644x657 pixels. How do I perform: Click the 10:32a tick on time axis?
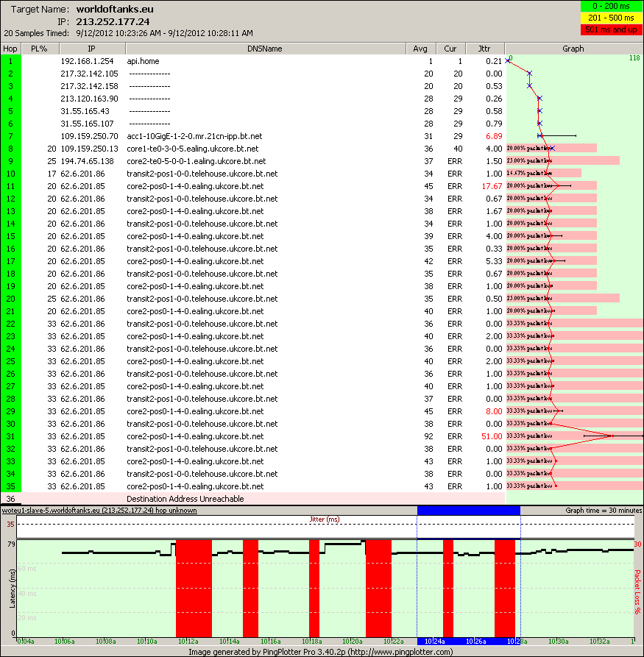point(600,642)
